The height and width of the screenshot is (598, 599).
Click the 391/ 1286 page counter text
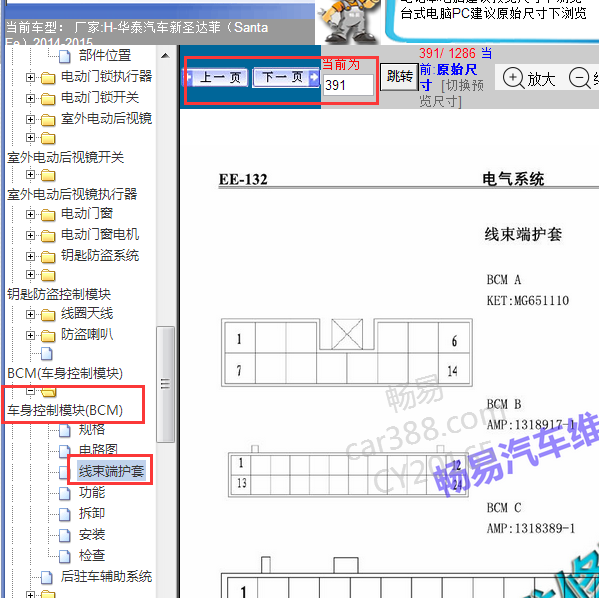coord(447,53)
